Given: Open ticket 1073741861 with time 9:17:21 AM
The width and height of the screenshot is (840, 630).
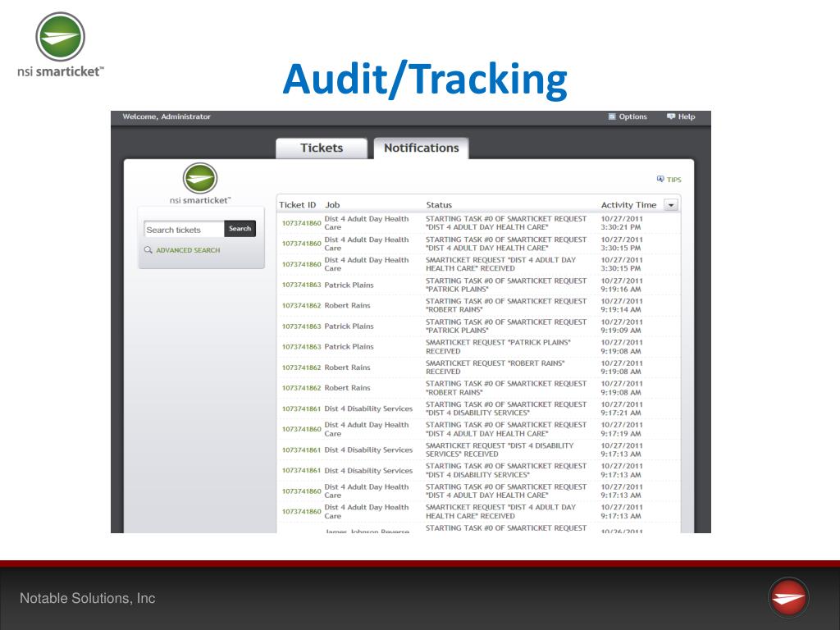Looking at the screenshot, I should [x=301, y=409].
